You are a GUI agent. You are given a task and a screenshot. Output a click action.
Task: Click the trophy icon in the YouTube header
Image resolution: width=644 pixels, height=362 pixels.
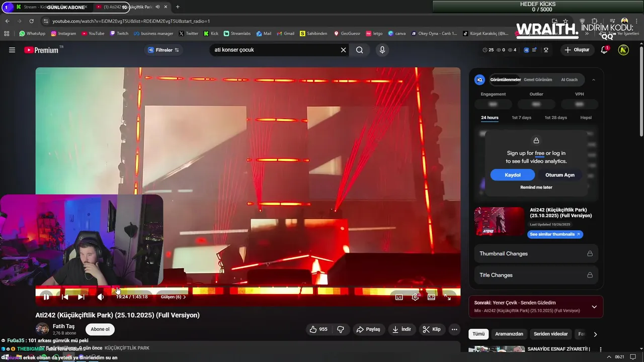coord(546,50)
